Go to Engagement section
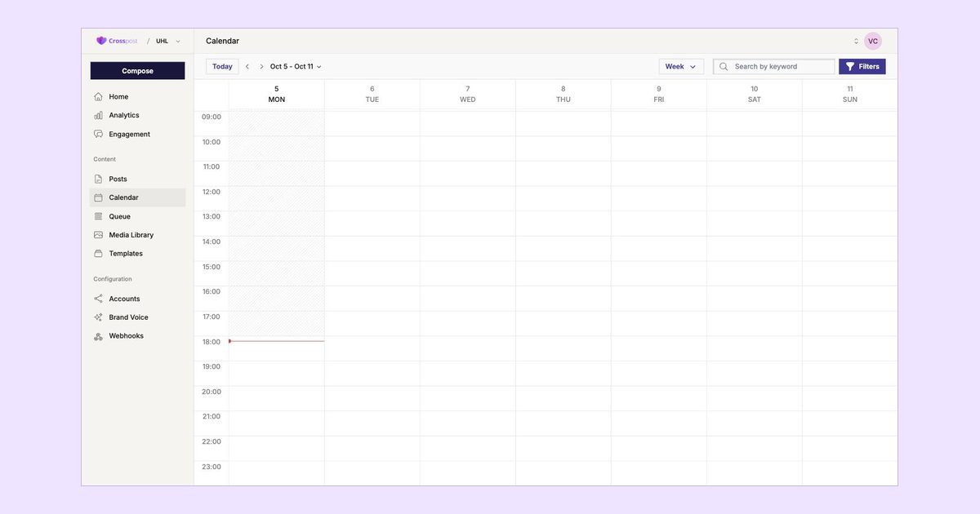 [137, 134]
